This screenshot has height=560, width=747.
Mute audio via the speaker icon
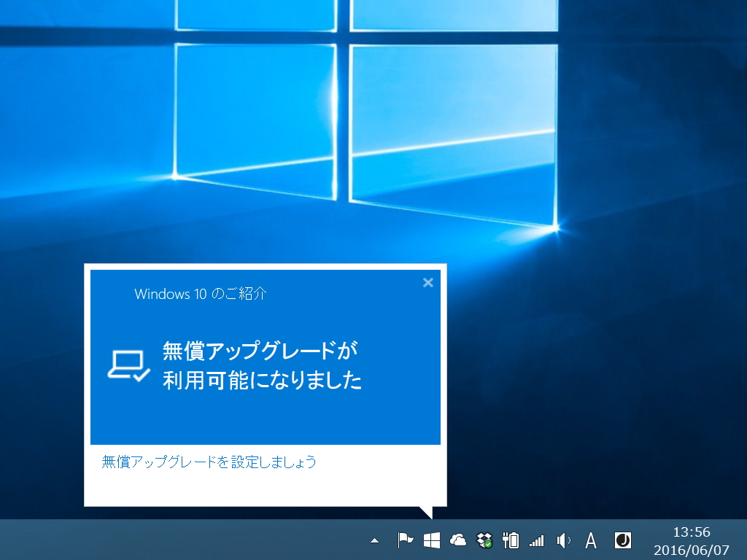pyautogui.click(x=562, y=540)
